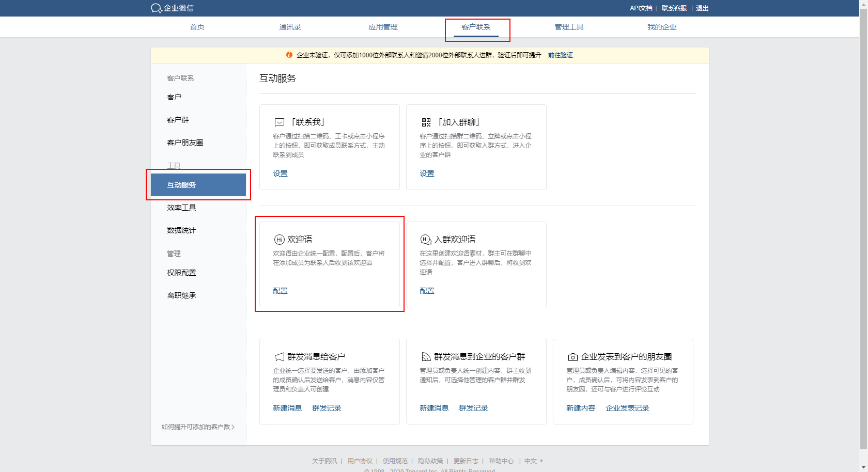
Task: Click 设置 under 「联系我」
Action: [280, 174]
